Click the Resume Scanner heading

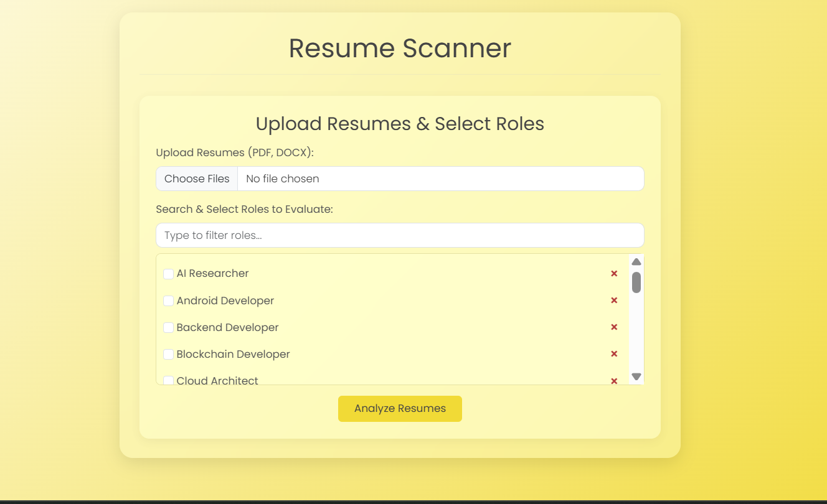pos(400,49)
